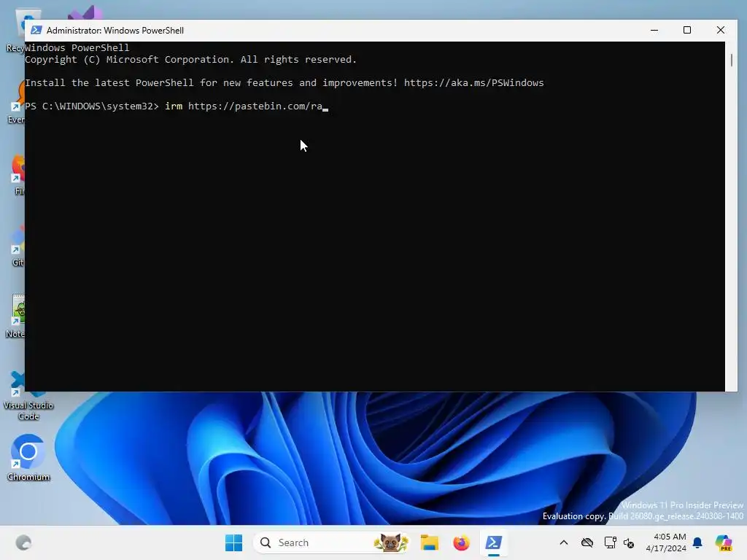Close the PowerShell window
Viewport: 747px width, 560px height.
pyautogui.click(x=720, y=30)
